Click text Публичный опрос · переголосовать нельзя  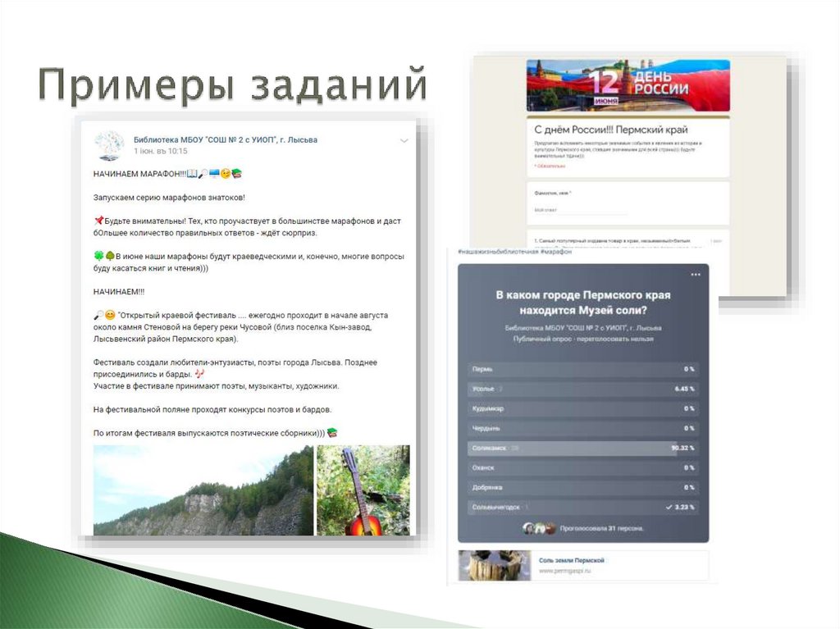(x=583, y=340)
